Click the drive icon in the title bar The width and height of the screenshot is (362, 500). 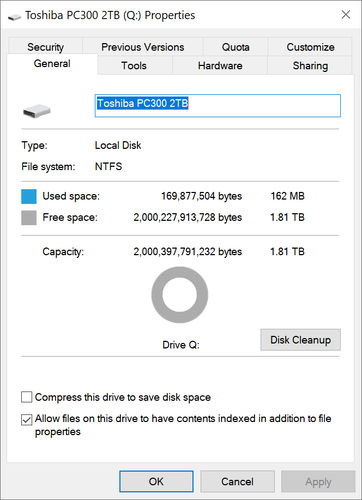14,16
